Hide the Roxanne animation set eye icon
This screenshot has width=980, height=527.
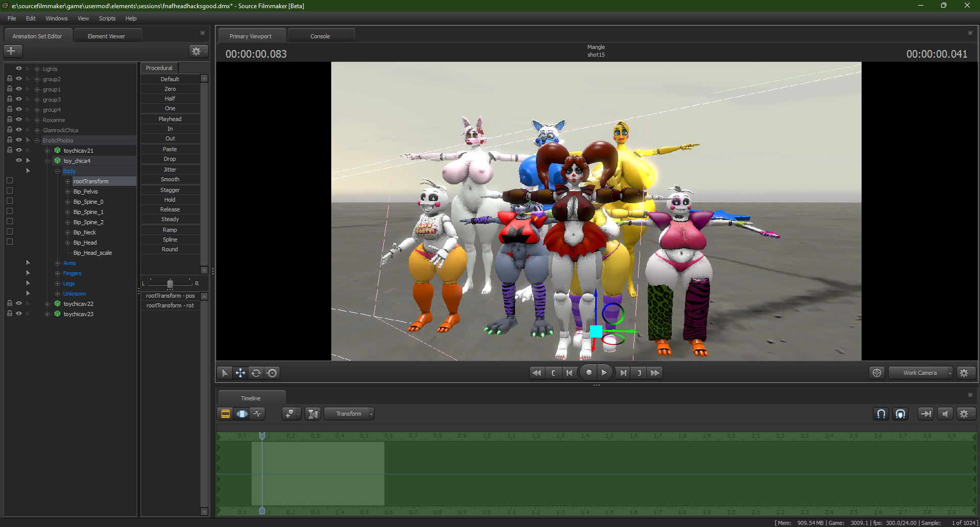pos(19,119)
